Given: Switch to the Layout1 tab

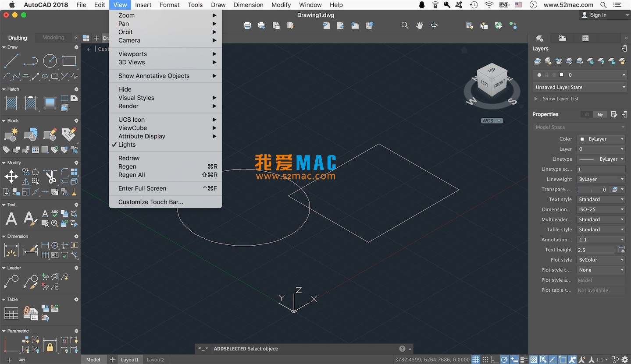Looking at the screenshot, I should click(129, 360).
